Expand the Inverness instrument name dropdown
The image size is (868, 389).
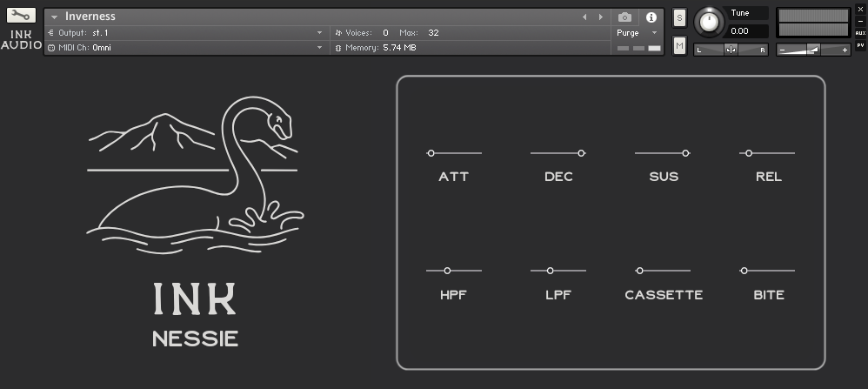[x=54, y=17]
